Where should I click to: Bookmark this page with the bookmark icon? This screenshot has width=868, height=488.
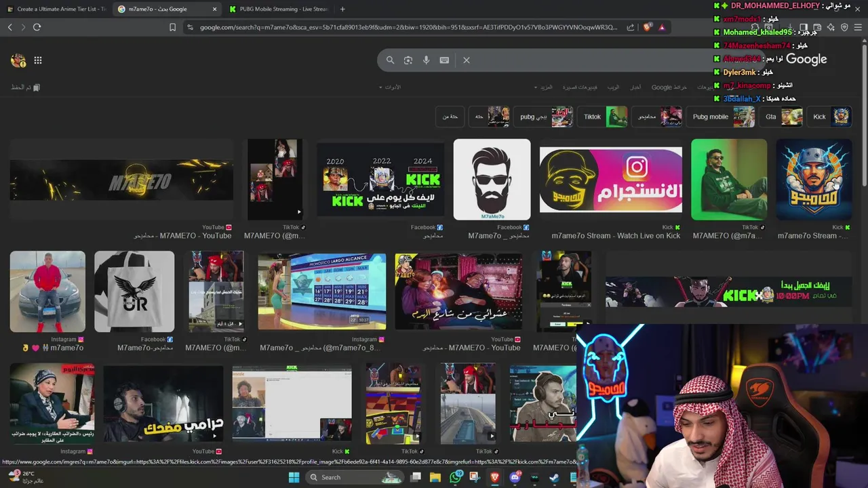[172, 27]
